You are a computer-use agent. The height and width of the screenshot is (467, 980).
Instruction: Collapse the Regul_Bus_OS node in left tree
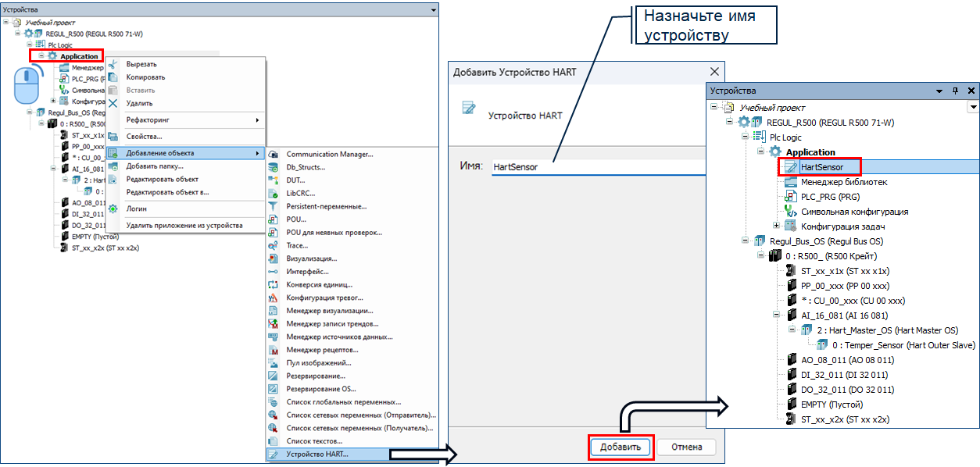(x=29, y=112)
